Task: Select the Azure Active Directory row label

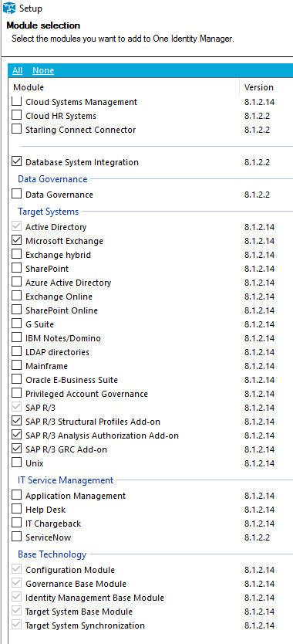Action: click(68, 283)
